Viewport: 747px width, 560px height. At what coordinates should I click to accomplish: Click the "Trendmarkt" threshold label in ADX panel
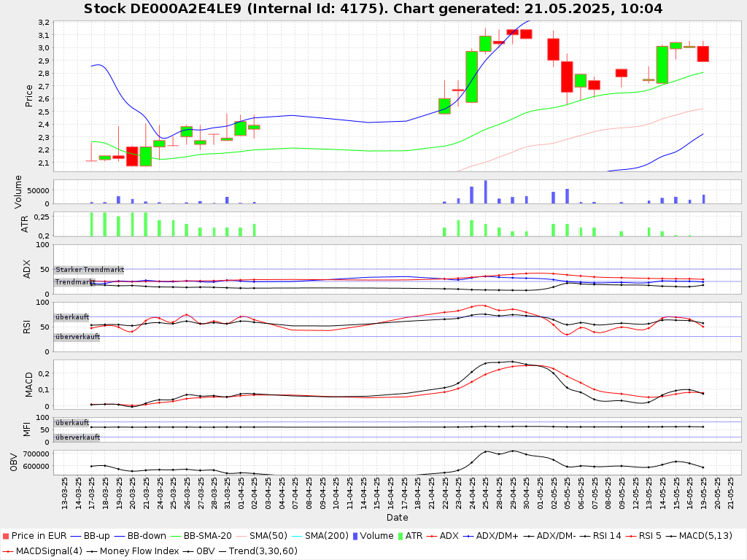point(75,282)
